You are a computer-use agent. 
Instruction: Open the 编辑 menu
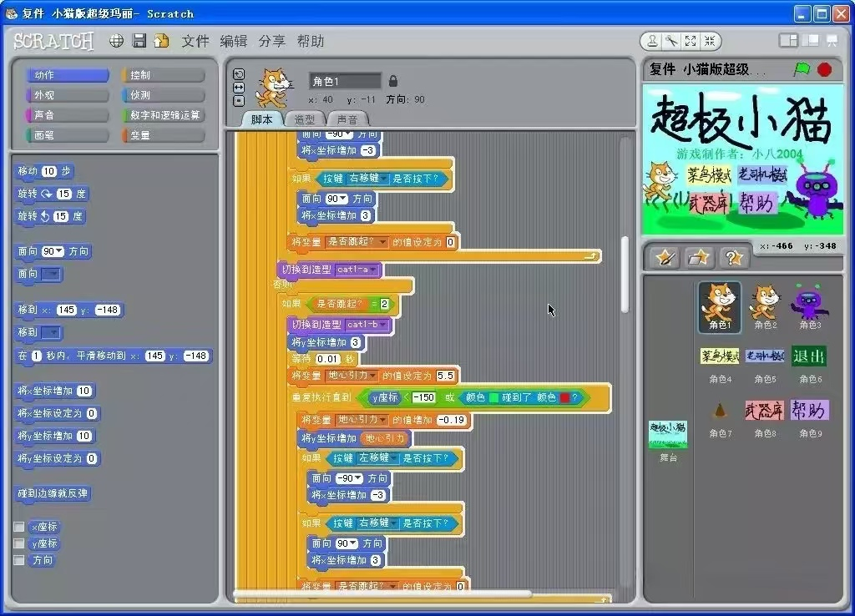(x=234, y=41)
